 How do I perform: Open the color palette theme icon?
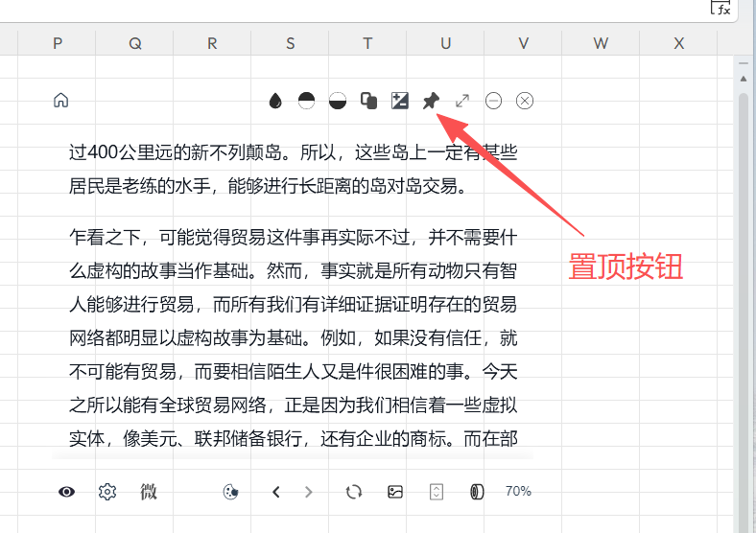[231, 492]
